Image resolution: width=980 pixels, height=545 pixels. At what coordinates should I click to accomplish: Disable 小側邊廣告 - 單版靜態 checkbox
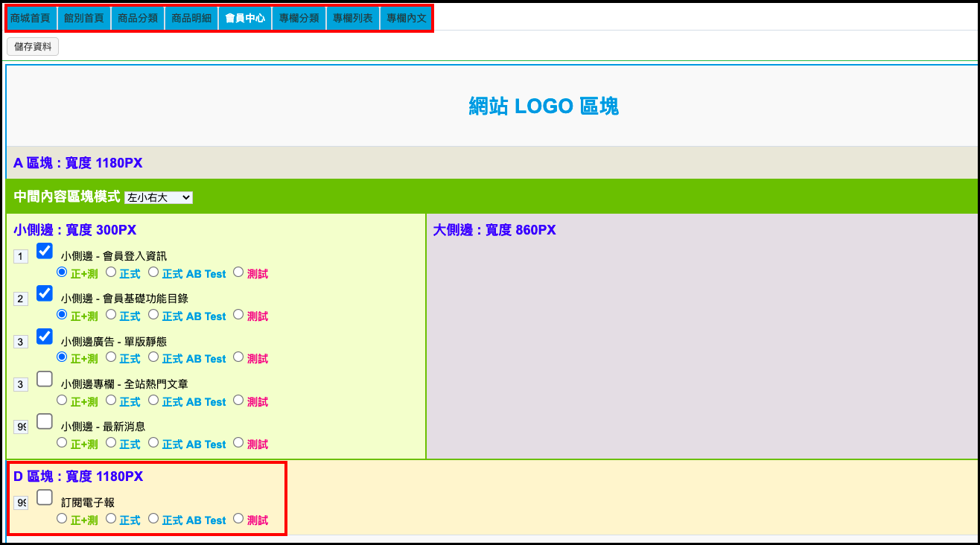click(45, 337)
